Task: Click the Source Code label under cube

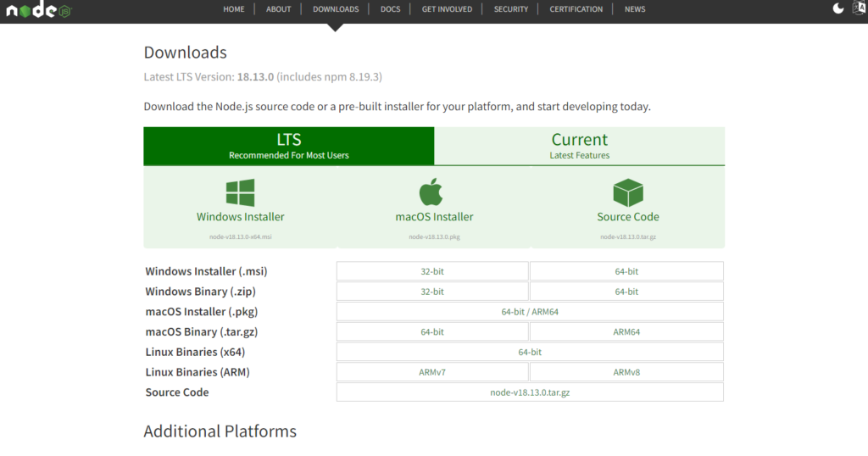Action: tap(628, 217)
